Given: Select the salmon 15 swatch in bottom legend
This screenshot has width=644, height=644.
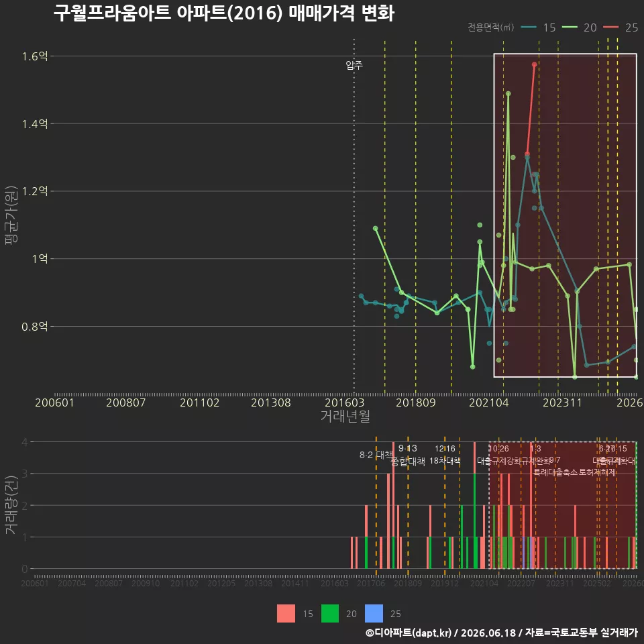Looking at the screenshot, I should pos(286,613).
